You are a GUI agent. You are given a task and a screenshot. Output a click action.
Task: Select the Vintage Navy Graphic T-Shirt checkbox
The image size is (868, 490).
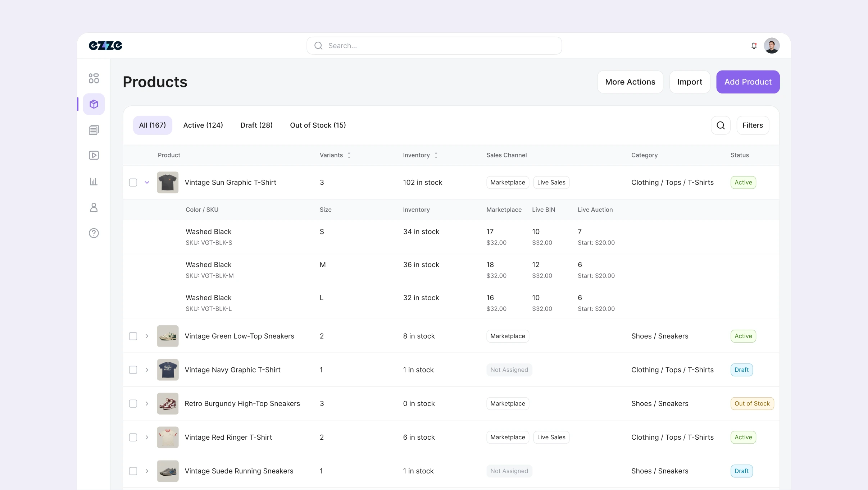(133, 370)
